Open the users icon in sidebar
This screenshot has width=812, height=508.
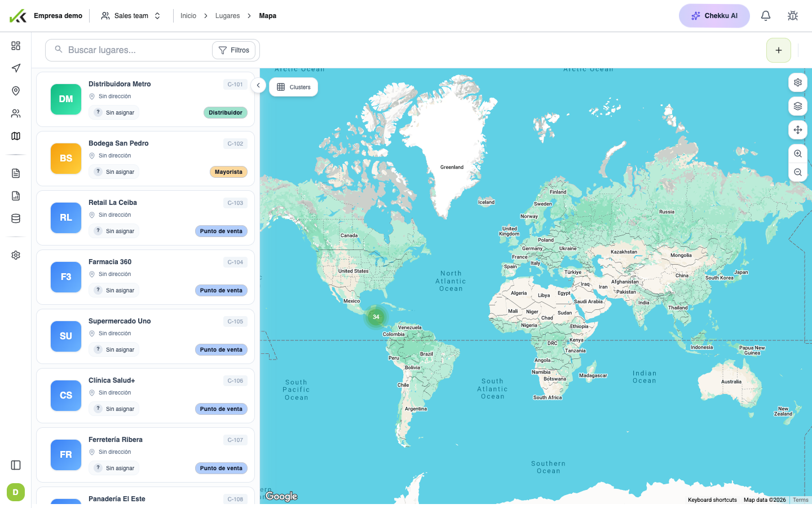tap(16, 113)
